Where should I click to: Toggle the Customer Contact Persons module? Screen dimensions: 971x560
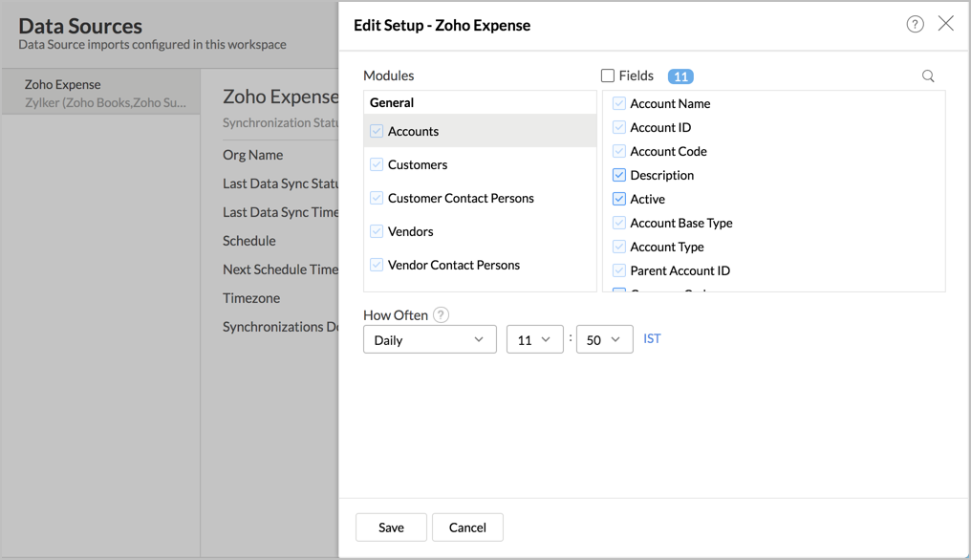[376, 198]
